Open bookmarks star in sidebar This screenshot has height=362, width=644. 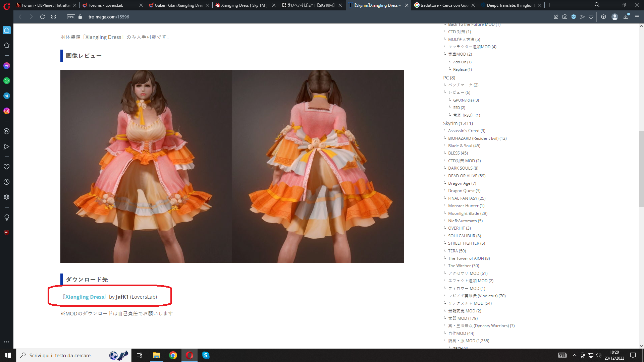click(x=7, y=45)
